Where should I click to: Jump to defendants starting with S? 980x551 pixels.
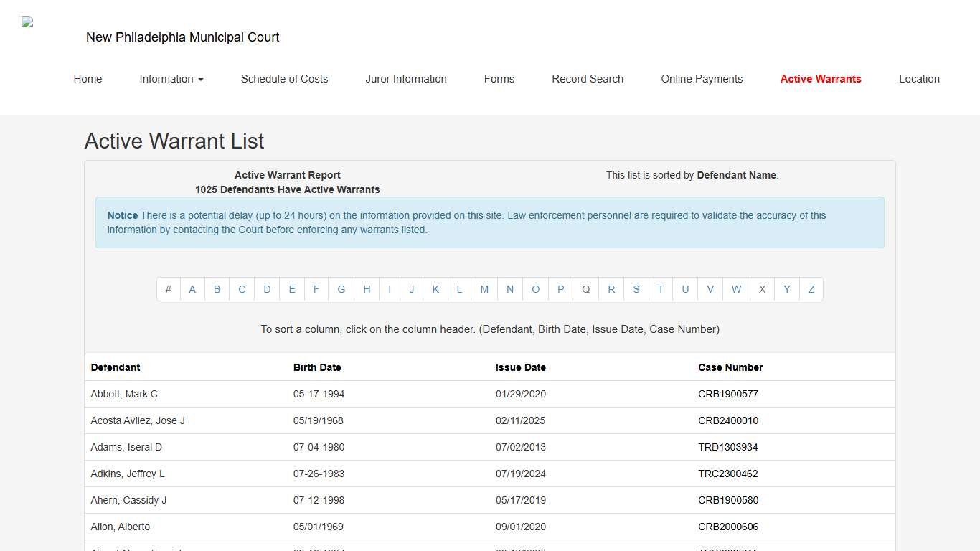point(636,289)
